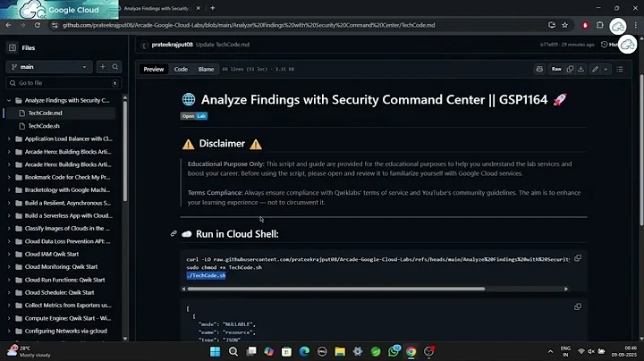Edit file with the pencil icon
This screenshot has width=644, height=361.
[595, 70]
